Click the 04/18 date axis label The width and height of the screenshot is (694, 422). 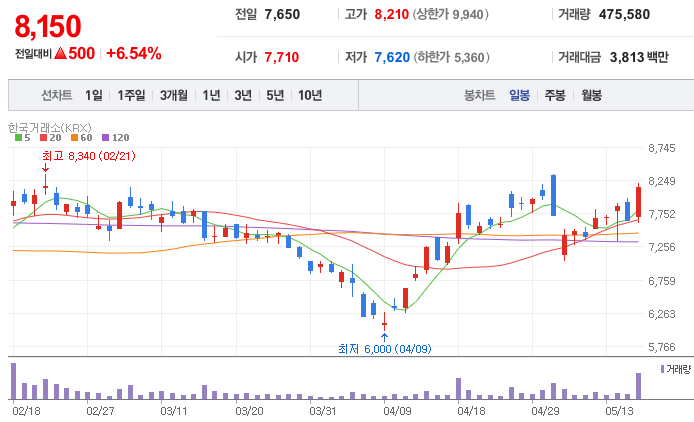[471, 411]
